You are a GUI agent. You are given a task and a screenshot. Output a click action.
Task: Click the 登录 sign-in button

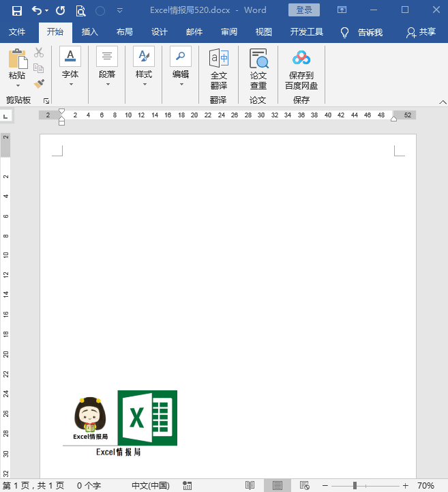pos(304,10)
